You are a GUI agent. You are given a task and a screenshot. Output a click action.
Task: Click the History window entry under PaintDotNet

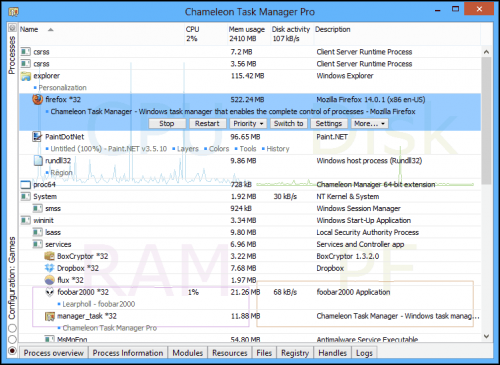(278, 149)
